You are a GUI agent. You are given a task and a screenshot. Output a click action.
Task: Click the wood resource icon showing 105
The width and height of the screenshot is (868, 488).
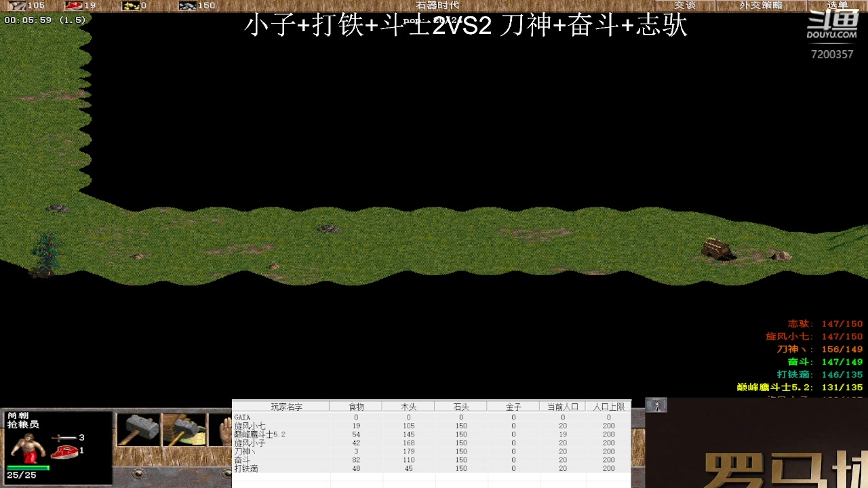tap(17, 5)
